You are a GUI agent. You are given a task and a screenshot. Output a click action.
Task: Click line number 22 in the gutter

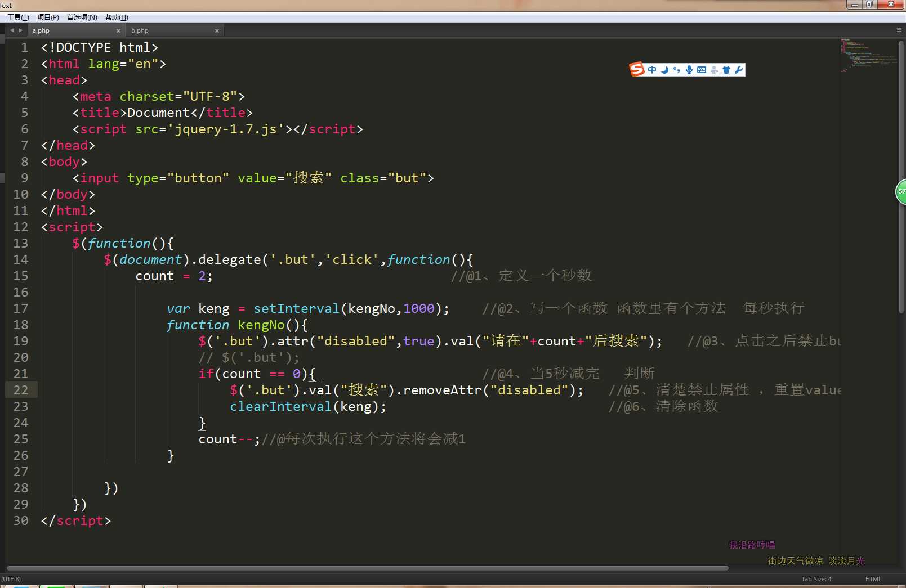(x=21, y=390)
